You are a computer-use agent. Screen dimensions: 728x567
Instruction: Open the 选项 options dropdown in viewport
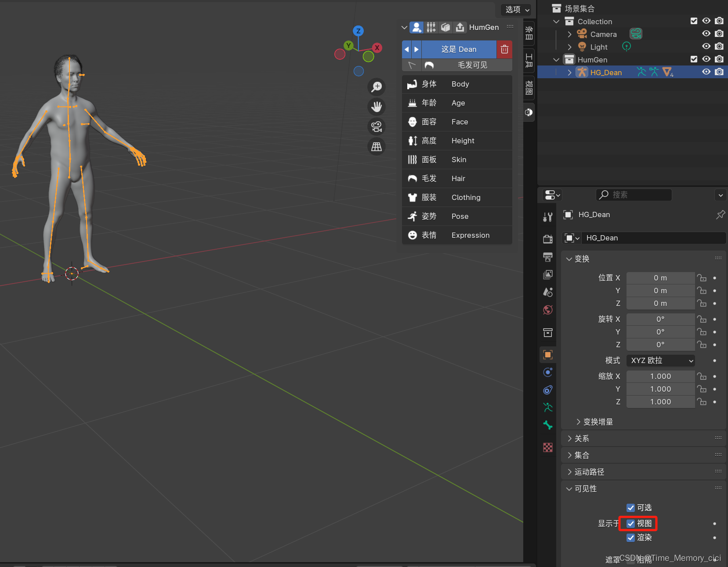tap(517, 10)
